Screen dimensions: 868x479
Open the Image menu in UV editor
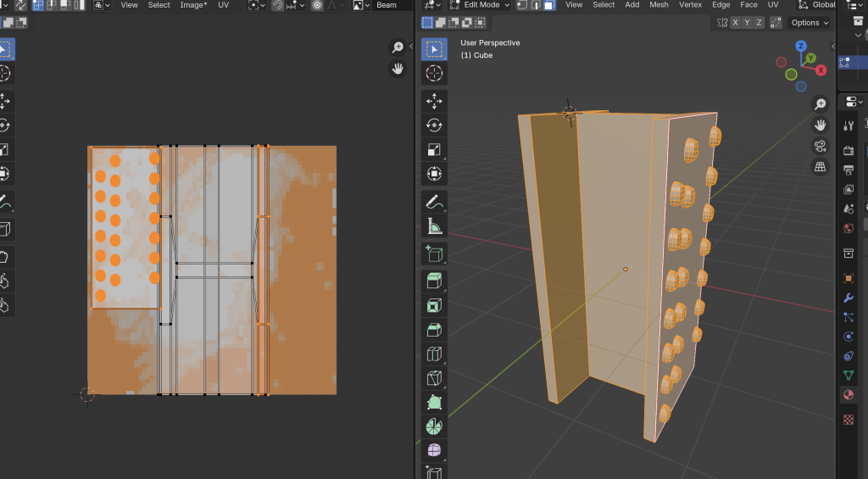click(x=193, y=5)
